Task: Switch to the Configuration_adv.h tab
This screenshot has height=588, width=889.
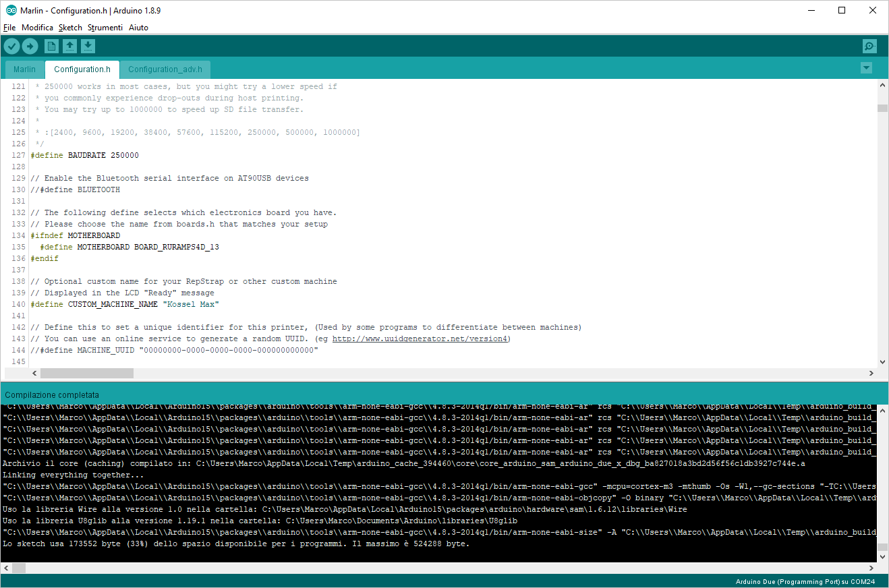Action: pyautogui.click(x=165, y=69)
